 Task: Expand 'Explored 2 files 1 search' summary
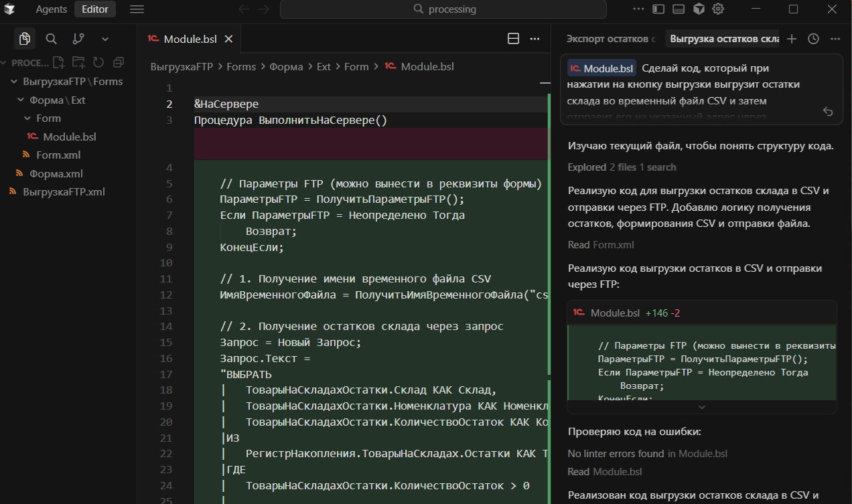pos(622,167)
